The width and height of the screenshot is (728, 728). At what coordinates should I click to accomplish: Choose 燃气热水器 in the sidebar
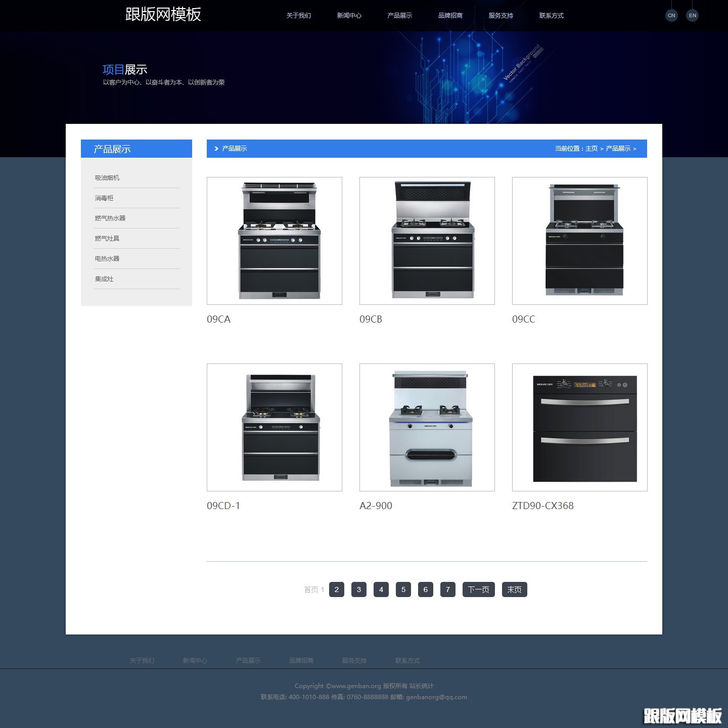110,218
